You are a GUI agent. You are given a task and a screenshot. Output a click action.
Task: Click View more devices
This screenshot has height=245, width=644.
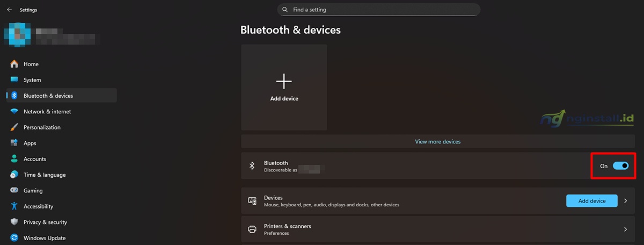click(438, 142)
